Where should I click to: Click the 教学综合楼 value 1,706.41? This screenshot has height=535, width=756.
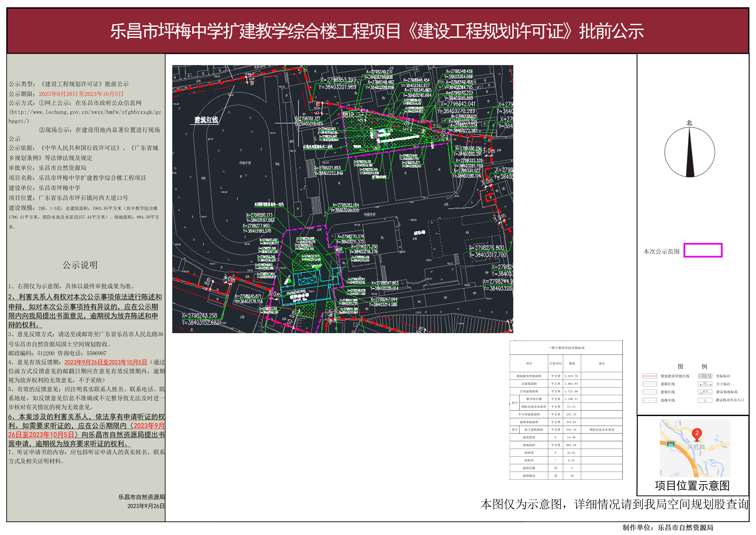[571, 399]
